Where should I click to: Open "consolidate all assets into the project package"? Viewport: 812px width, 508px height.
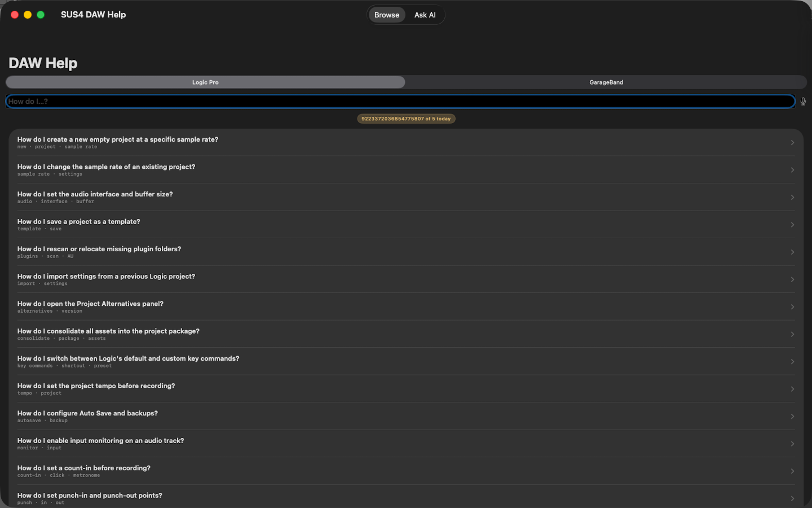(x=406, y=334)
